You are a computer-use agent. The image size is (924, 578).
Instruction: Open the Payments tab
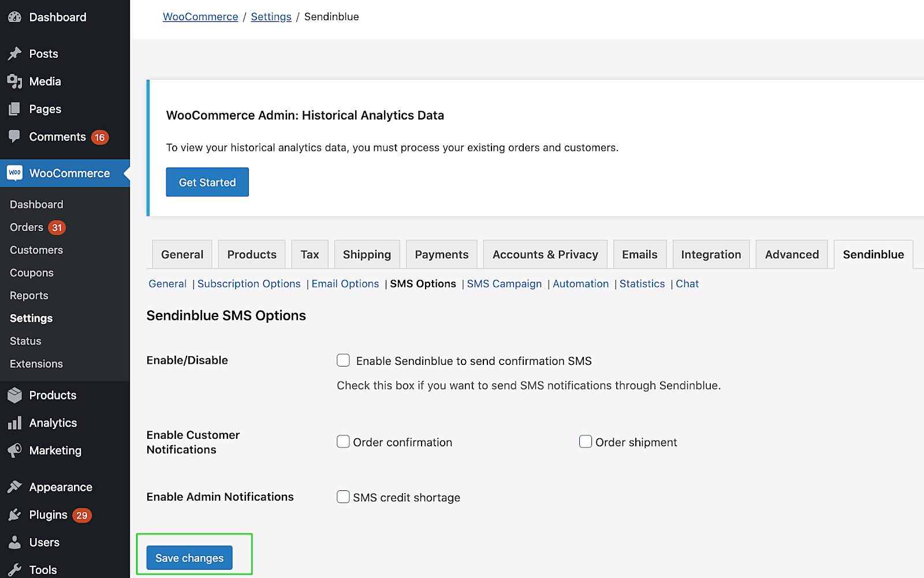pyautogui.click(x=442, y=255)
